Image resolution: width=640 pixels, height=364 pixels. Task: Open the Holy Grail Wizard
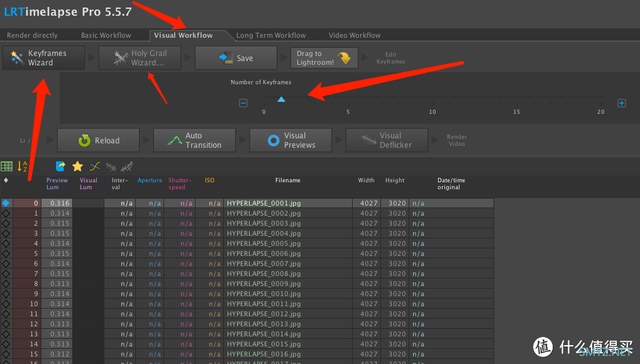140,58
